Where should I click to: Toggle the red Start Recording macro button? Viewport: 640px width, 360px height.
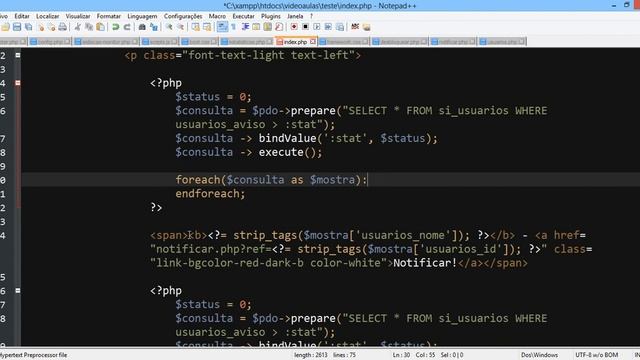coord(294,27)
